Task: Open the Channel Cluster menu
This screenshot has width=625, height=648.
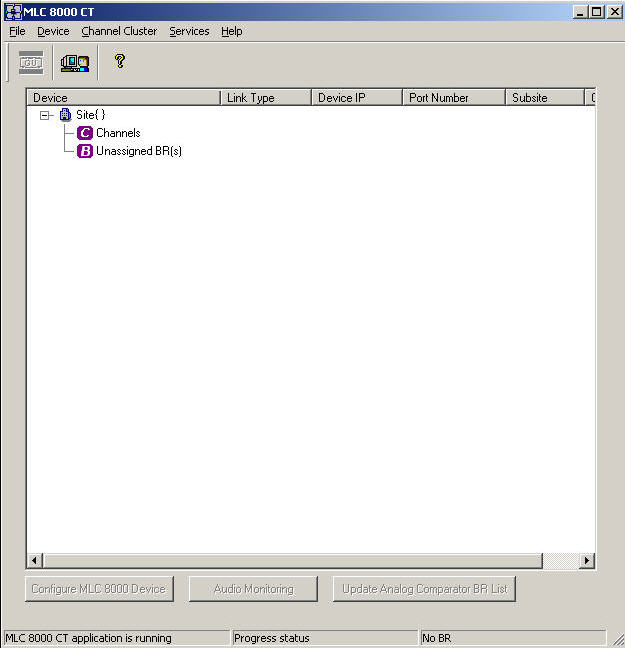Action: [x=119, y=31]
